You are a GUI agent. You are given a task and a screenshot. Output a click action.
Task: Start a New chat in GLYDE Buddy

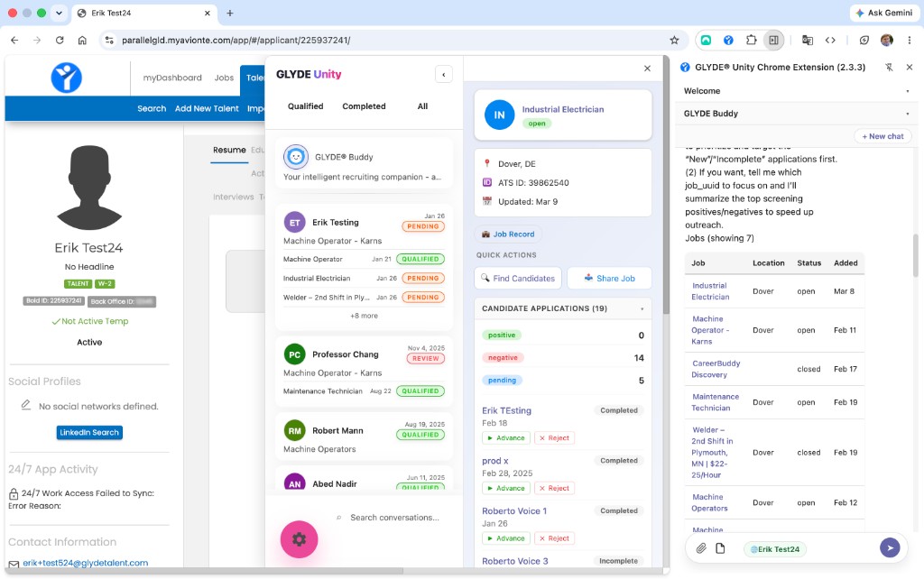[882, 136]
